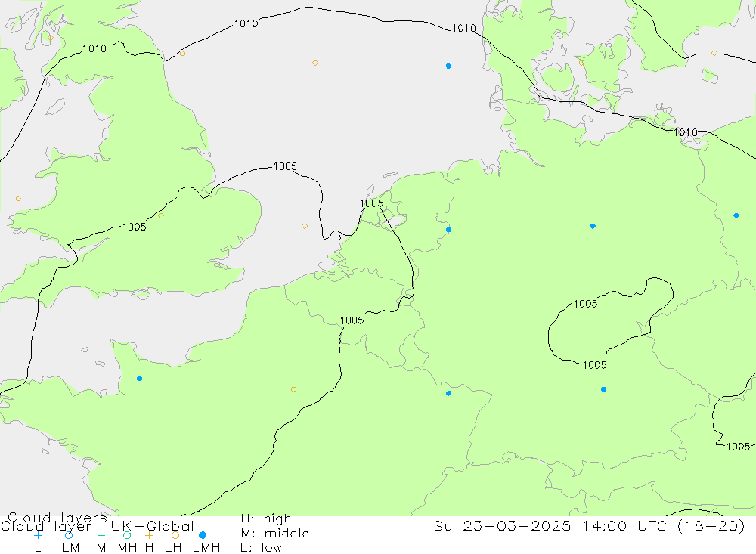Image resolution: width=756 pixels, height=554 pixels.
Task: Select the orange marker over southern Sweden coast
Action: pos(714,54)
